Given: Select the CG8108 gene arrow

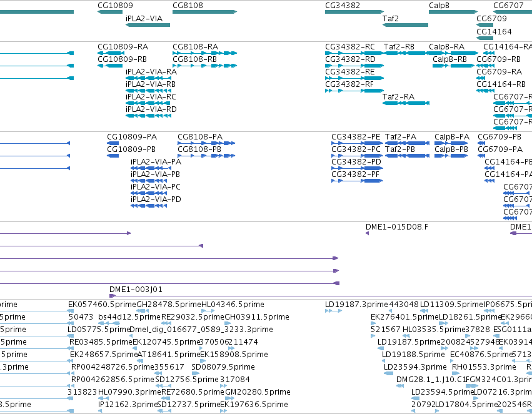Looking at the screenshot, I should [x=204, y=12].
